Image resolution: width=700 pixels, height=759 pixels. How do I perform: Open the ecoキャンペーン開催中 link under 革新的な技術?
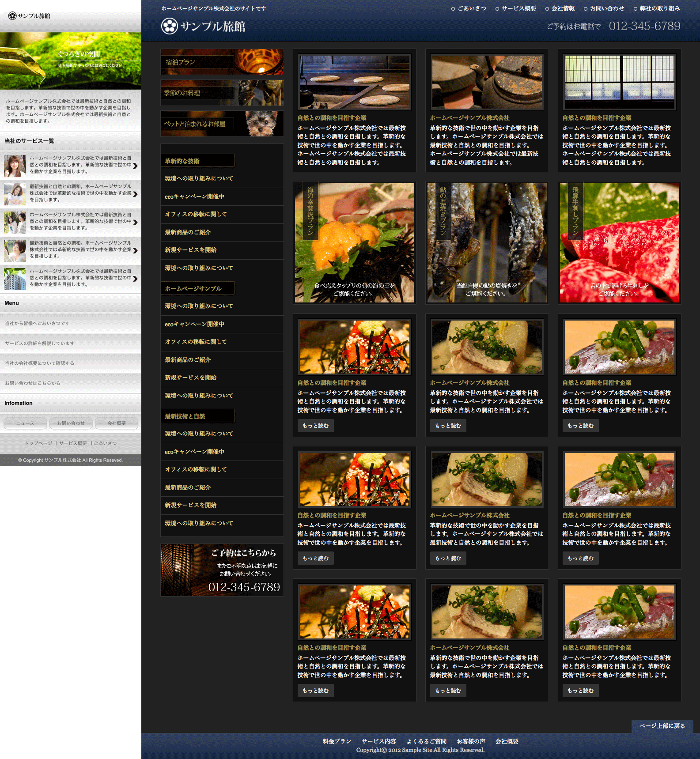click(x=194, y=196)
